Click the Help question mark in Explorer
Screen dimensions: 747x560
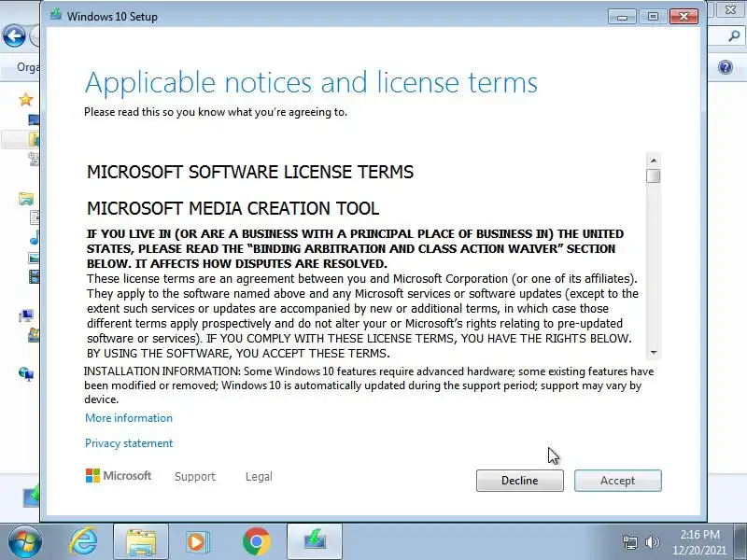pyautogui.click(x=726, y=67)
